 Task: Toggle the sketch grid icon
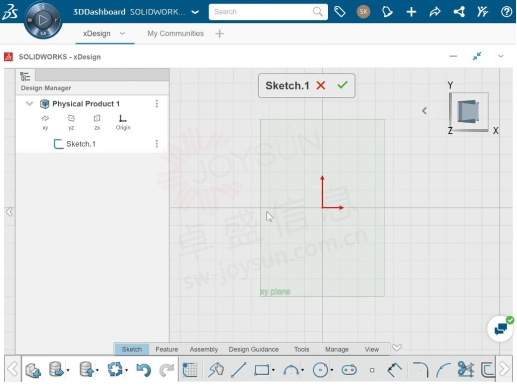[190, 370]
